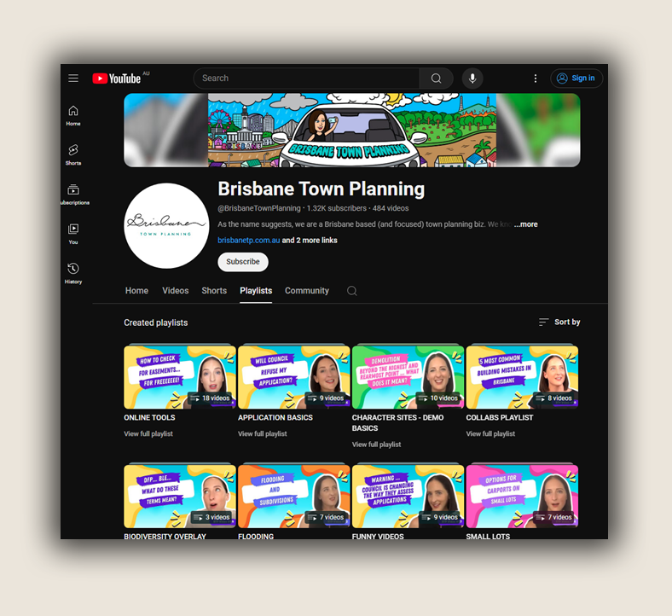Click the @BrisbaneTownPlanning handle text
The width and height of the screenshot is (672, 616).
[x=259, y=208]
